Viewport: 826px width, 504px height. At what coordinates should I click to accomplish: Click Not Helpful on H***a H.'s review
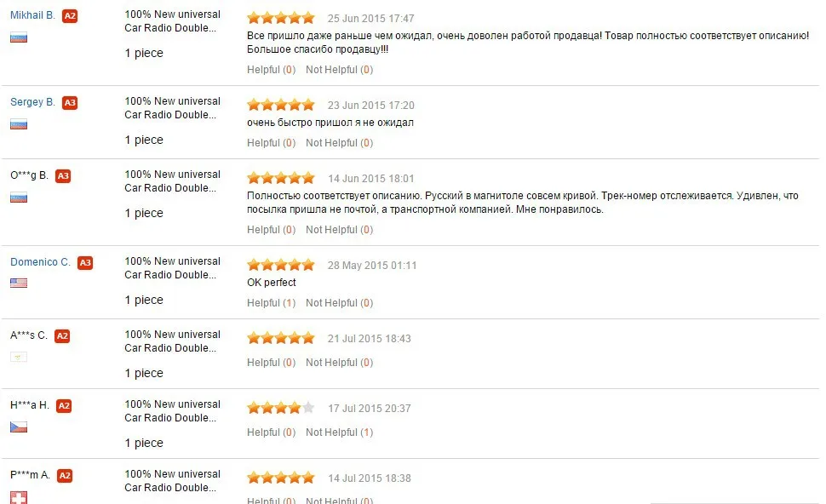point(339,432)
